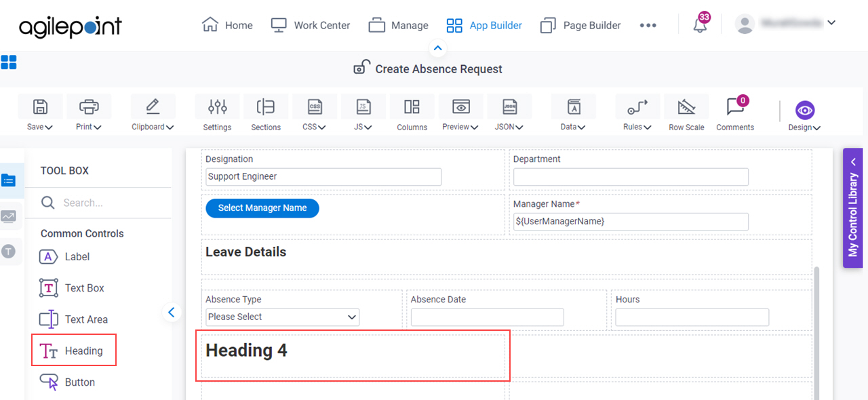This screenshot has width=868, height=400.
Task: Open the form controls sidebar tab
Action: point(8,180)
